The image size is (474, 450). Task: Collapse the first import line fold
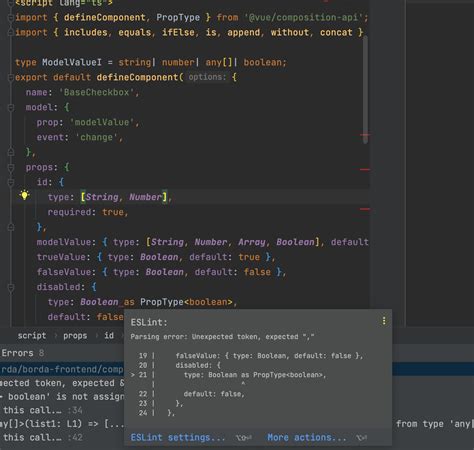(x=10, y=17)
